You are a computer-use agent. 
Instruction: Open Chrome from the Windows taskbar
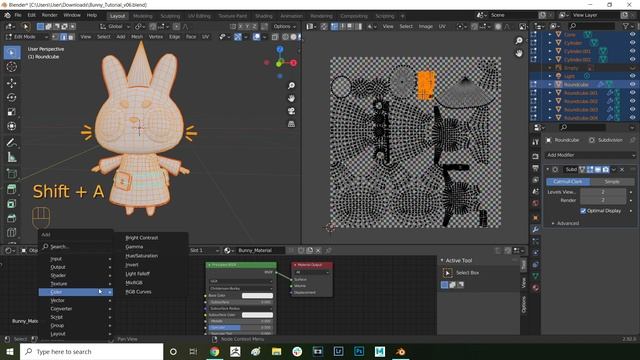[x=214, y=351]
